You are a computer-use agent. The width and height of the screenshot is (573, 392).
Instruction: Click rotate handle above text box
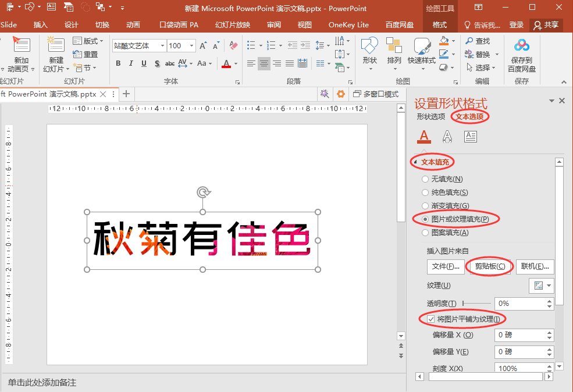[203, 192]
